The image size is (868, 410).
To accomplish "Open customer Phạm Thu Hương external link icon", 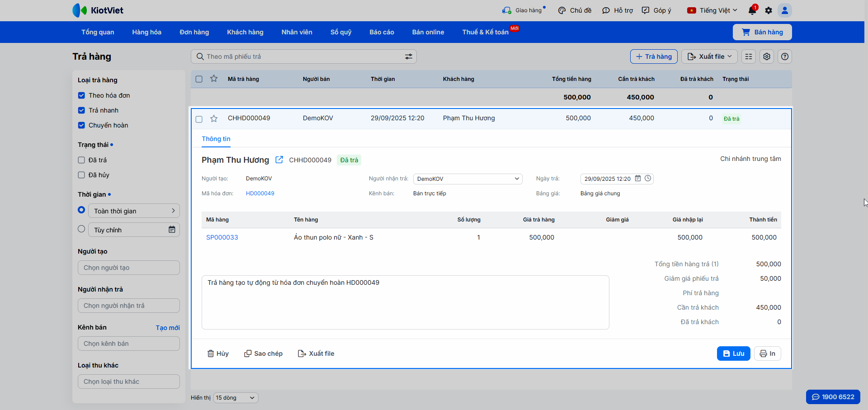I will point(279,160).
